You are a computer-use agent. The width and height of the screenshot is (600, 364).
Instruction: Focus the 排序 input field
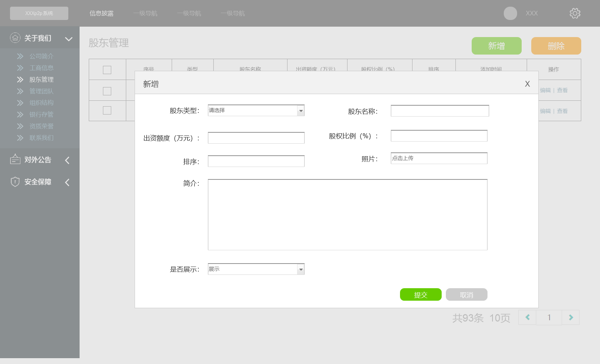(256, 161)
